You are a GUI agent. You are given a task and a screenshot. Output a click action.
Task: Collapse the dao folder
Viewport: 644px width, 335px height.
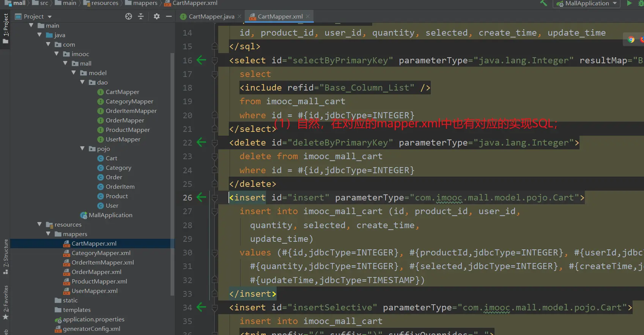pos(82,82)
